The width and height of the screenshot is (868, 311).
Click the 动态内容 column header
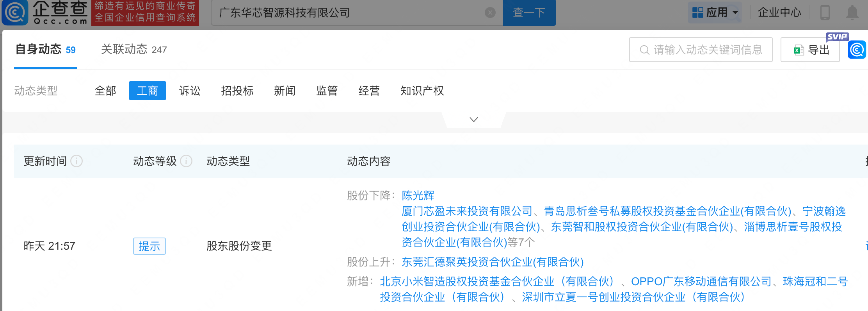[369, 161]
